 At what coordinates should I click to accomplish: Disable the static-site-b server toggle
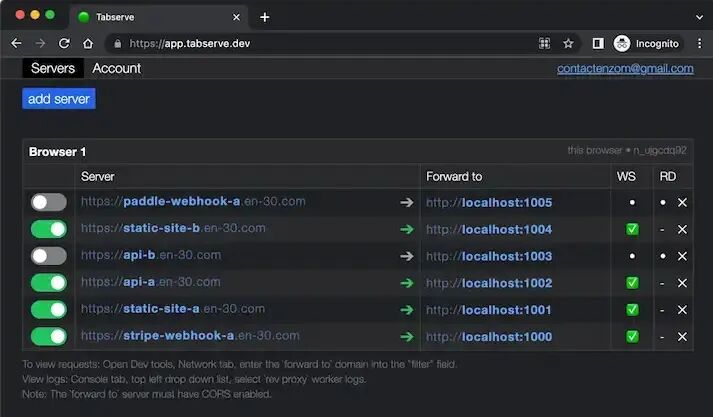pos(49,229)
